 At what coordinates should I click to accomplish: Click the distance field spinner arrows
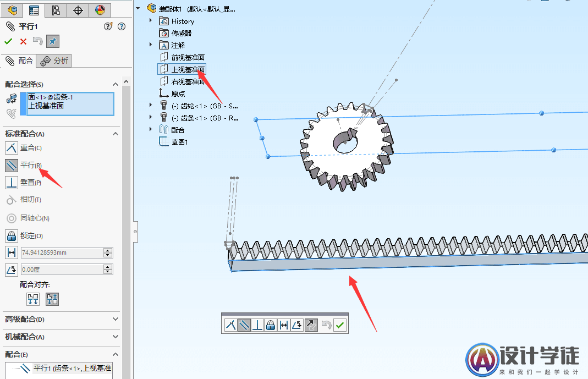point(108,252)
